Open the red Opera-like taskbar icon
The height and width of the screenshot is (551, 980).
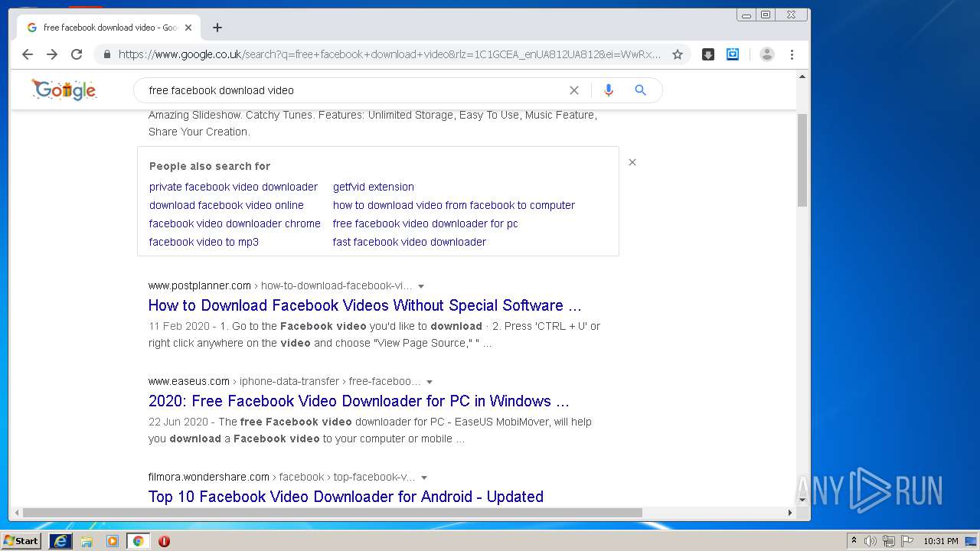coord(164,541)
